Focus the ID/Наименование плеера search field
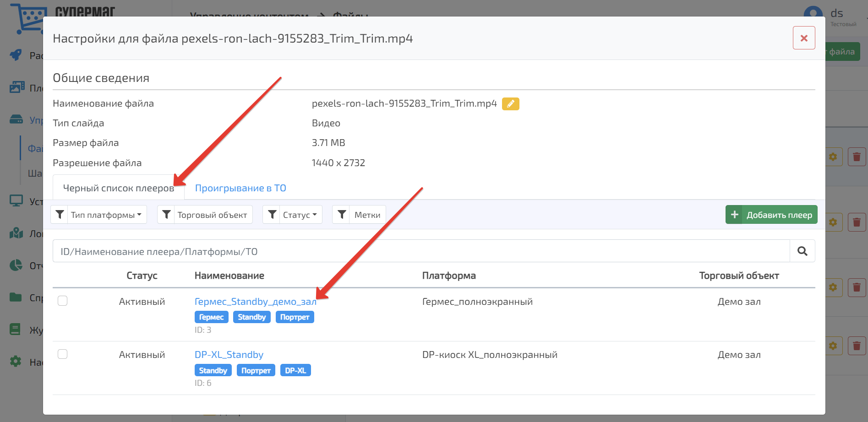Screen dimensions: 868x422 pos(421,251)
